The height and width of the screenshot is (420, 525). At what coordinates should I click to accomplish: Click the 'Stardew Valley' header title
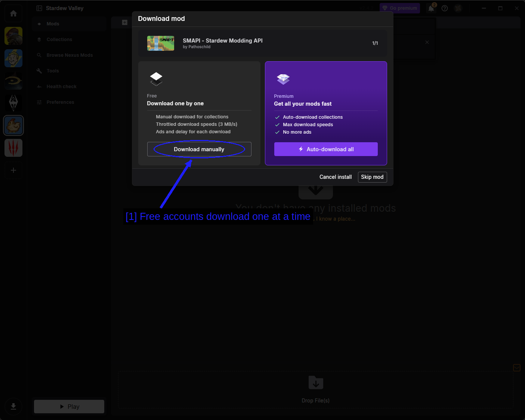pos(65,8)
